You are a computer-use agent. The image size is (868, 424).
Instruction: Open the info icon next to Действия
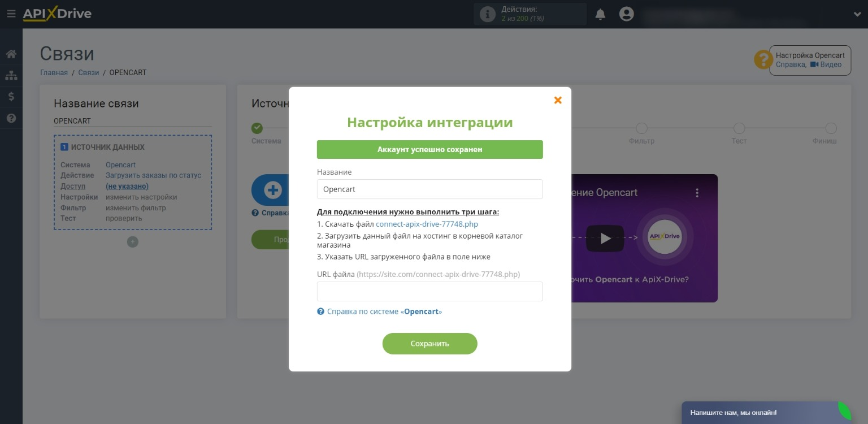(x=487, y=14)
